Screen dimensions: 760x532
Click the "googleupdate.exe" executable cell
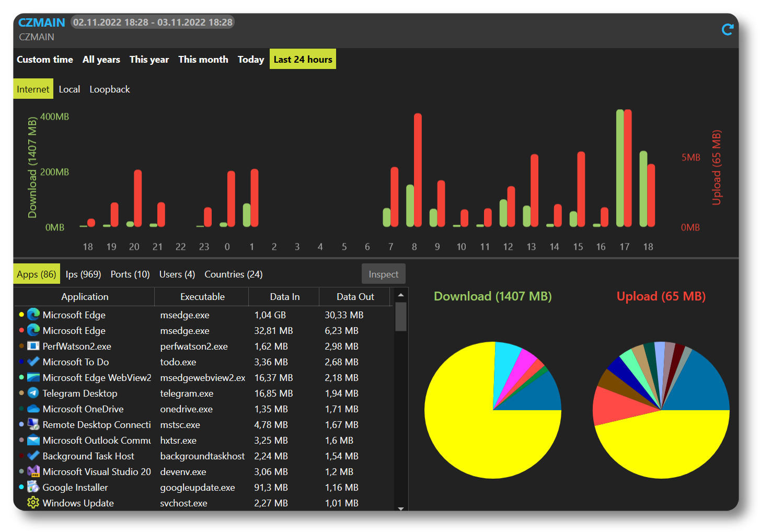198,488
